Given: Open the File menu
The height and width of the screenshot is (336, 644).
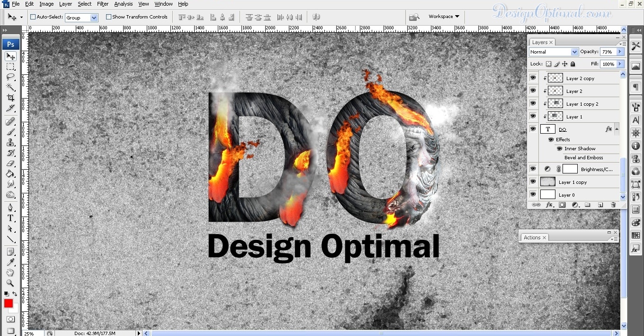Looking at the screenshot, I should tap(16, 4).
